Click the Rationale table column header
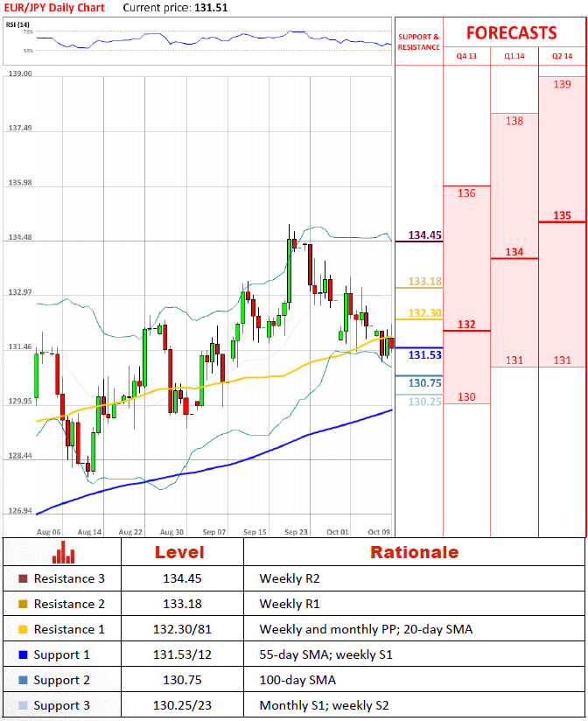This screenshot has width=588, height=721. click(414, 552)
